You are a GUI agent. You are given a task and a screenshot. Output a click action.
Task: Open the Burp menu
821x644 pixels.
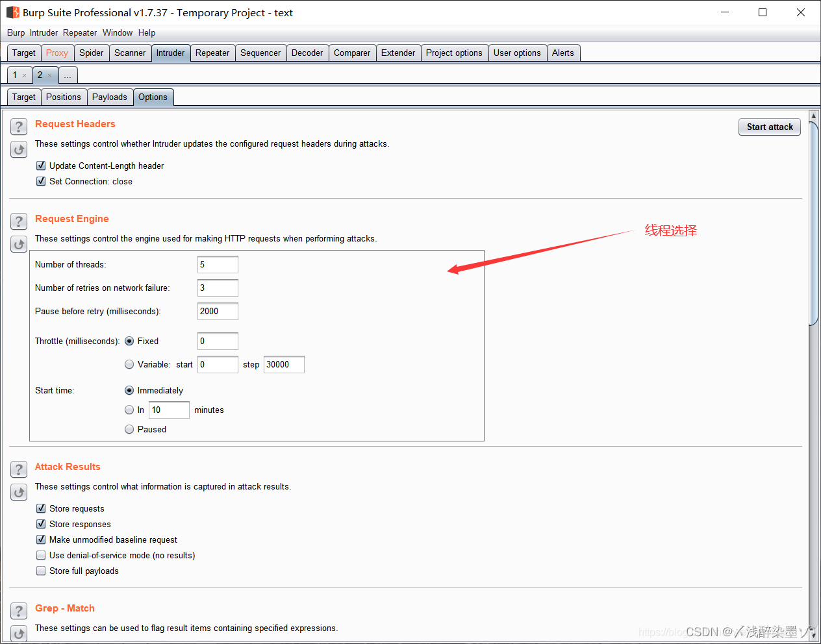16,32
